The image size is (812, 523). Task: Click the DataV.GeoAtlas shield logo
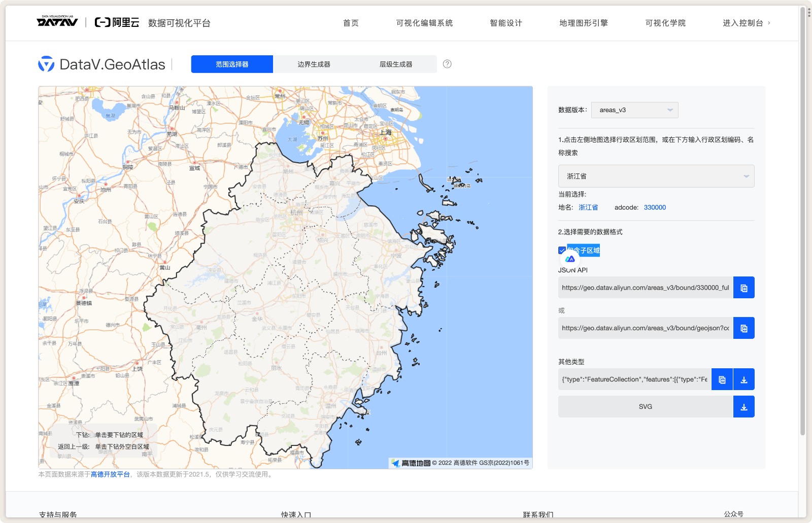46,64
